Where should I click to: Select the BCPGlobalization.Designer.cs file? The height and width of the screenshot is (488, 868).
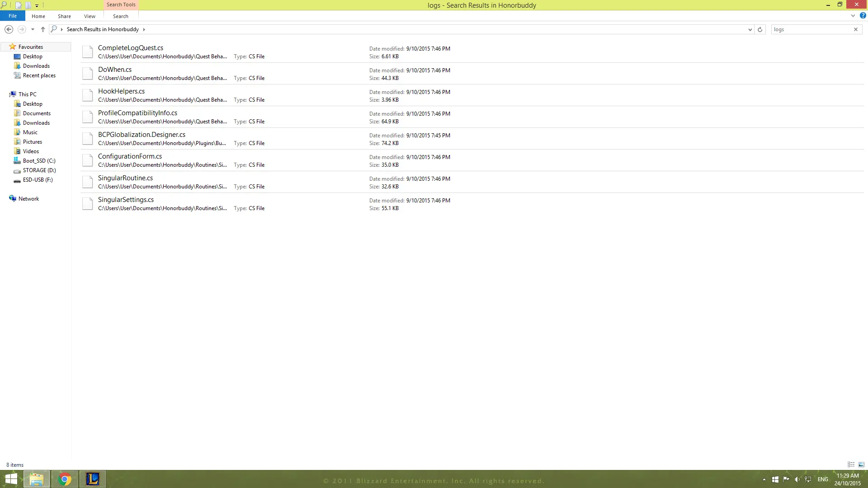point(472,139)
